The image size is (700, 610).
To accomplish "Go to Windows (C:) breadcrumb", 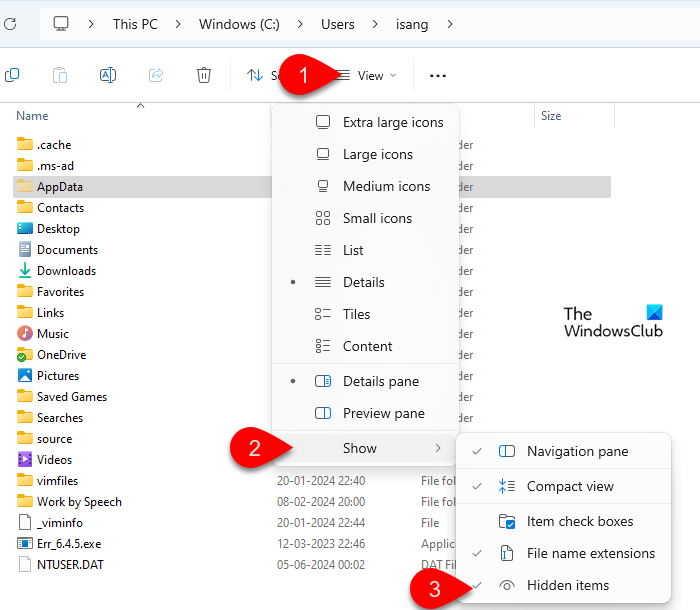I will pos(239,24).
